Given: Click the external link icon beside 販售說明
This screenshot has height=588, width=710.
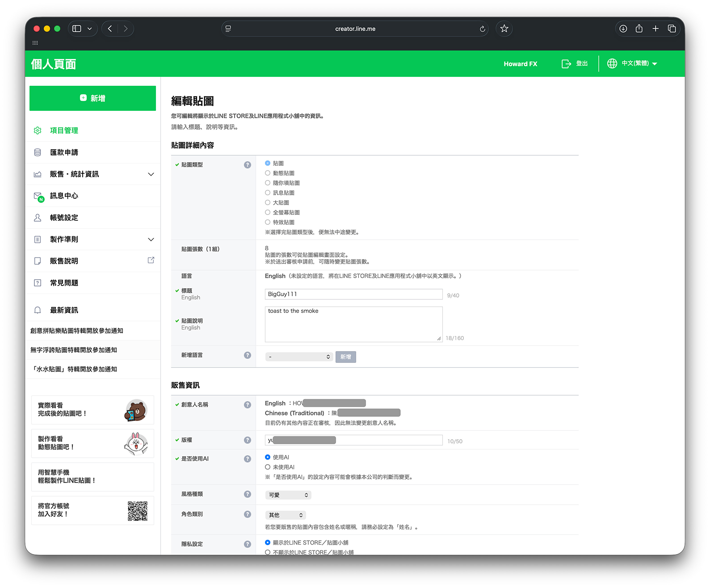Looking at the screenshot, I should click(151, 260).
